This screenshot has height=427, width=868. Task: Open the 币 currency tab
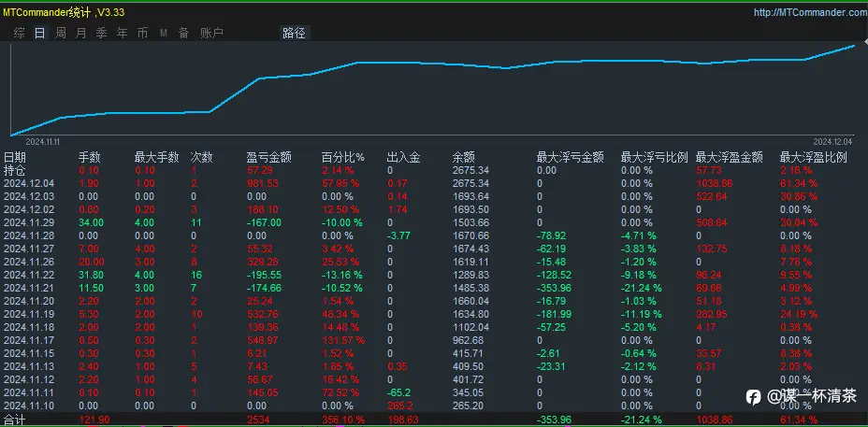coord(142,34)
